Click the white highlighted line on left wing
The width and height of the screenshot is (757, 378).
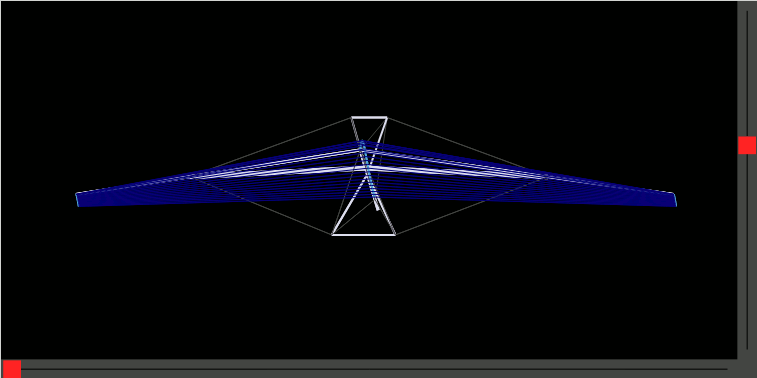(x=270, y=172)
